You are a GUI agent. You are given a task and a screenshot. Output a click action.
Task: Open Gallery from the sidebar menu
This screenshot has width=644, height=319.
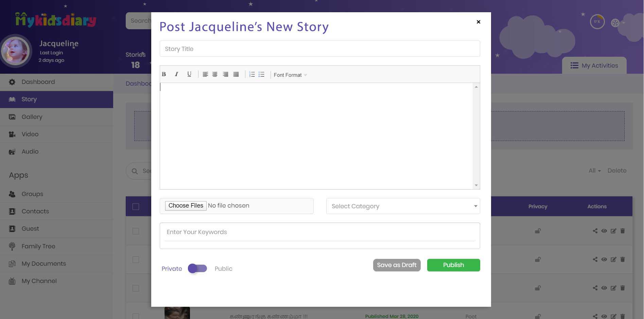[32, 117]
